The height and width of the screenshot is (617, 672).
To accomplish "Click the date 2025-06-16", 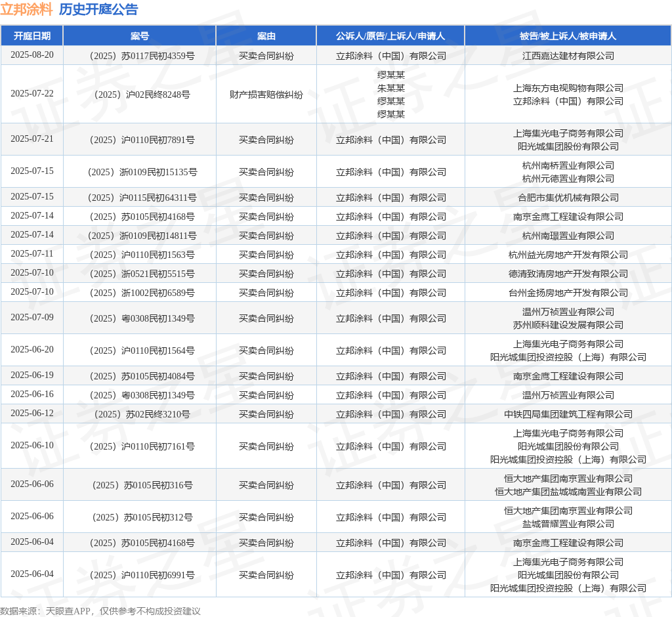I will [x=32, y=394].
